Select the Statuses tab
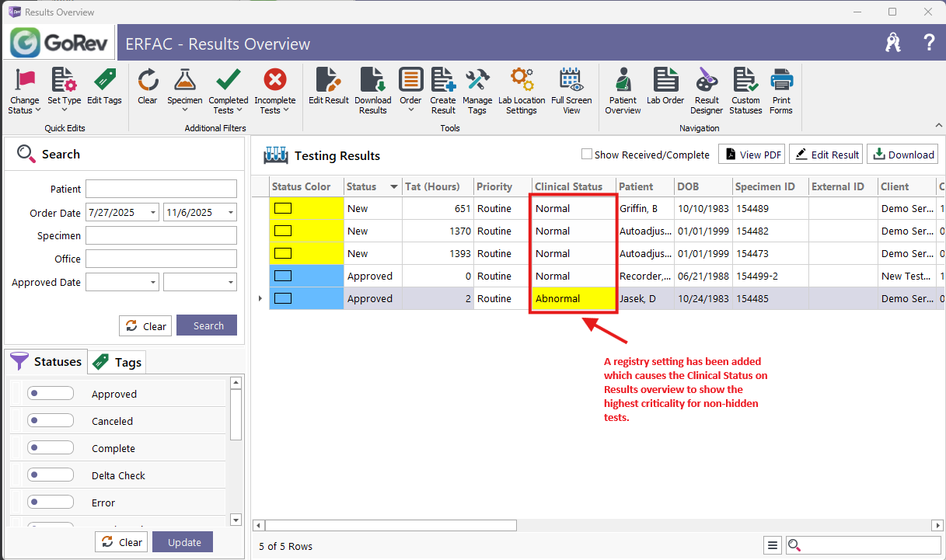The height and width of the screenshot is (560, 946). (47, 362)
